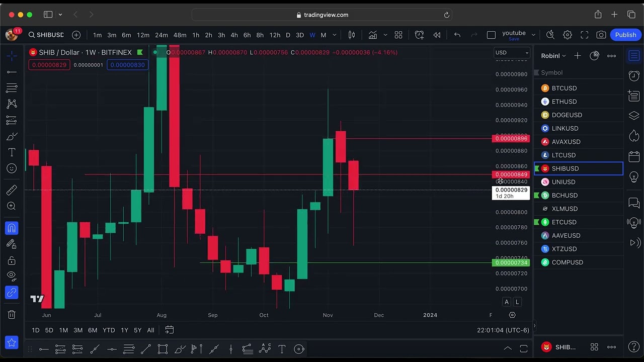The image size is (644, 362).
Task: Open the indicators menu
Action: click(x=373, y=35)
